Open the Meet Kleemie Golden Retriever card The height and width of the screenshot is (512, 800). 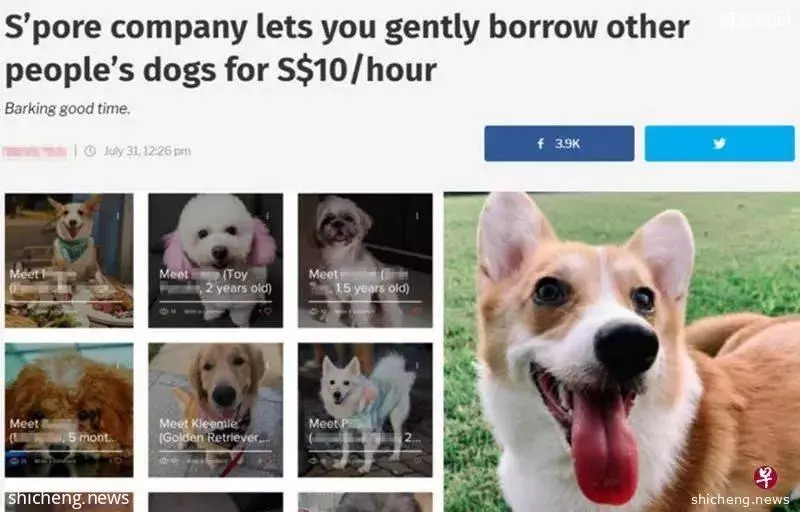215,410
